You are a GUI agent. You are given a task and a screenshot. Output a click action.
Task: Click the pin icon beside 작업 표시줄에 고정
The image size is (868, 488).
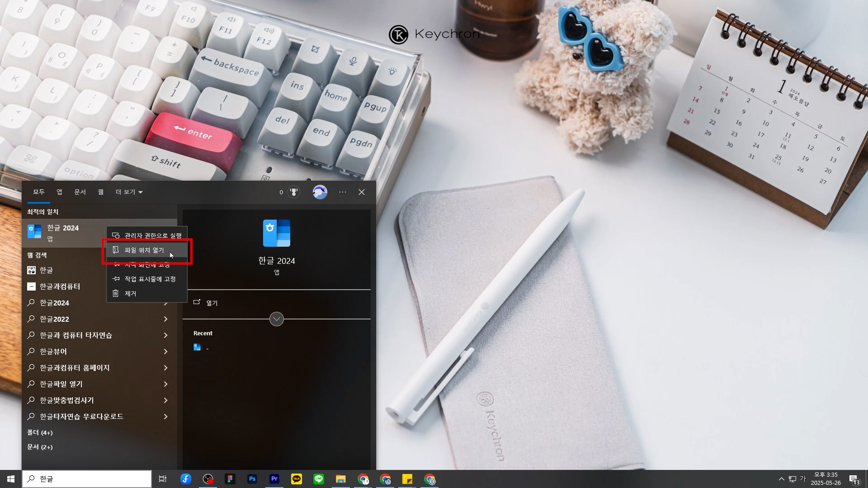pos(116,278)
